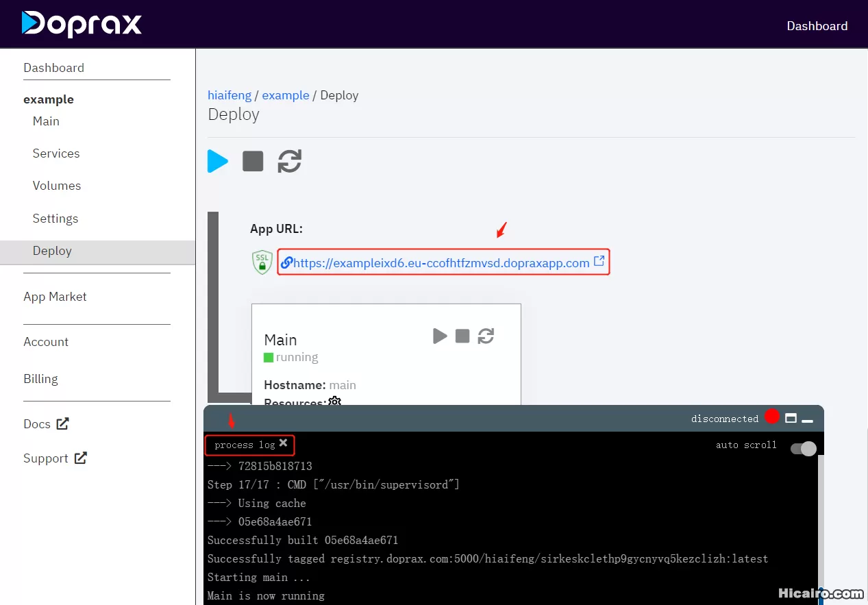Stop the Main service with square icon
The image size is (868, 605).
[x=462, y=336]
